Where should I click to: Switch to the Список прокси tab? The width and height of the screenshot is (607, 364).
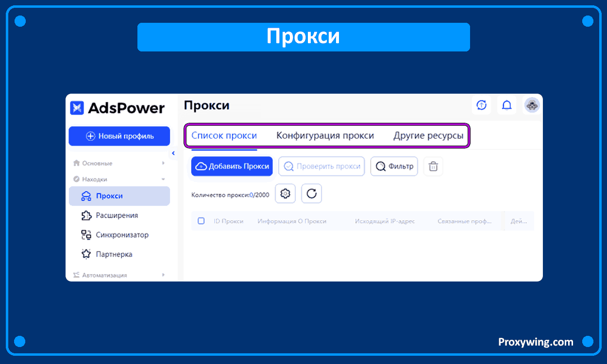(224, 135)
